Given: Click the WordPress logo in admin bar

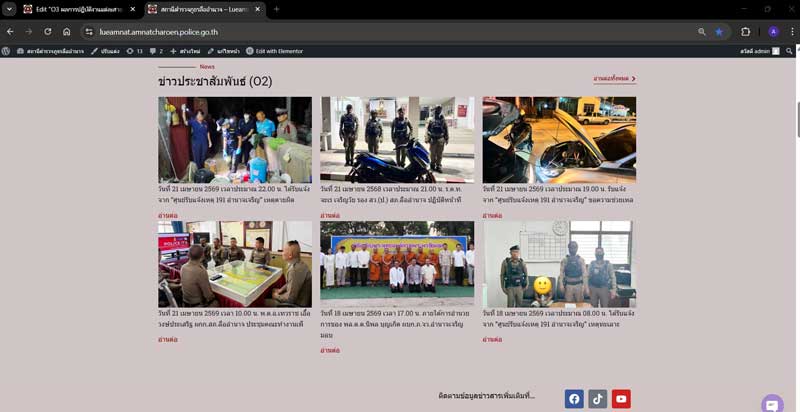Looking at the screenshot, I should point(7,50).
